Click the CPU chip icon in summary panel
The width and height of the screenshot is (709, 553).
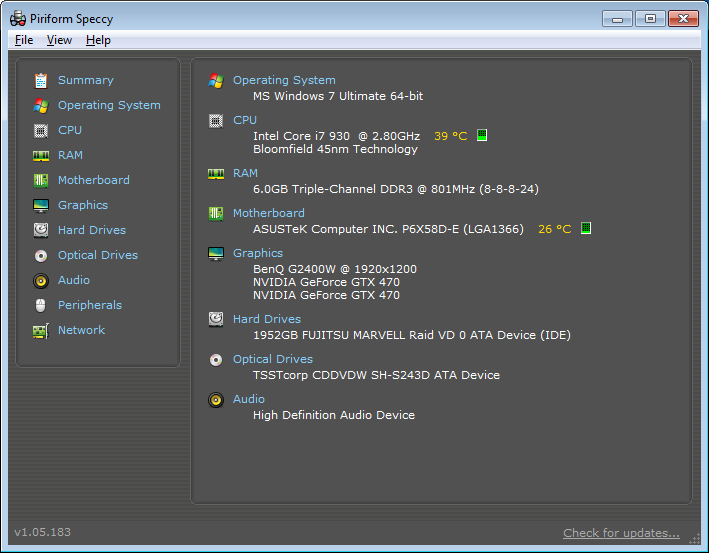216,121
